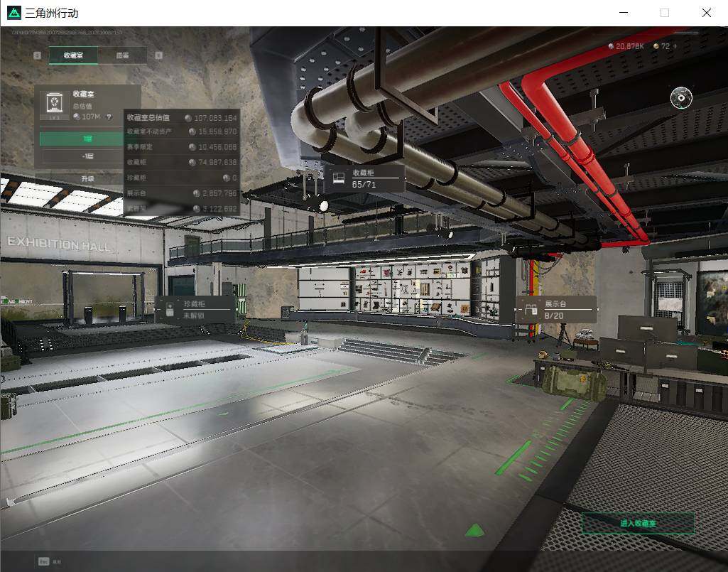This screenshot has width=728, height=572.
Task: Minimize the 三角洲行动 window
Action: (624, 13)
